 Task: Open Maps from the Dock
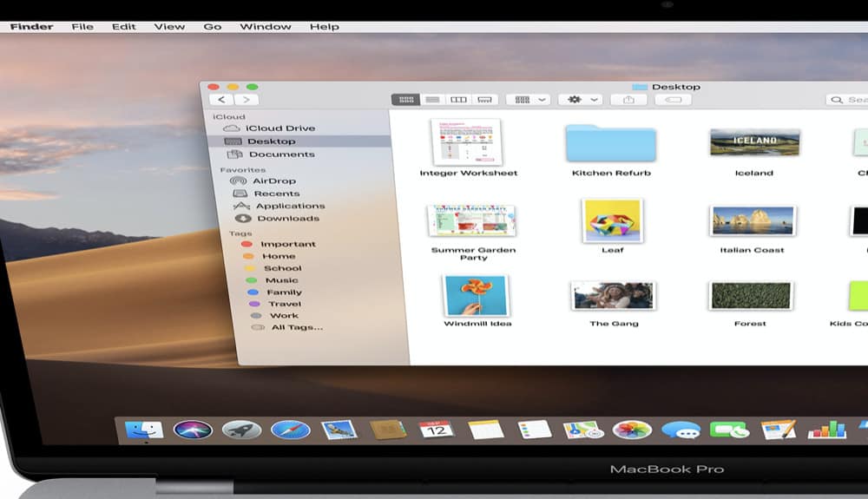(583, 430)
